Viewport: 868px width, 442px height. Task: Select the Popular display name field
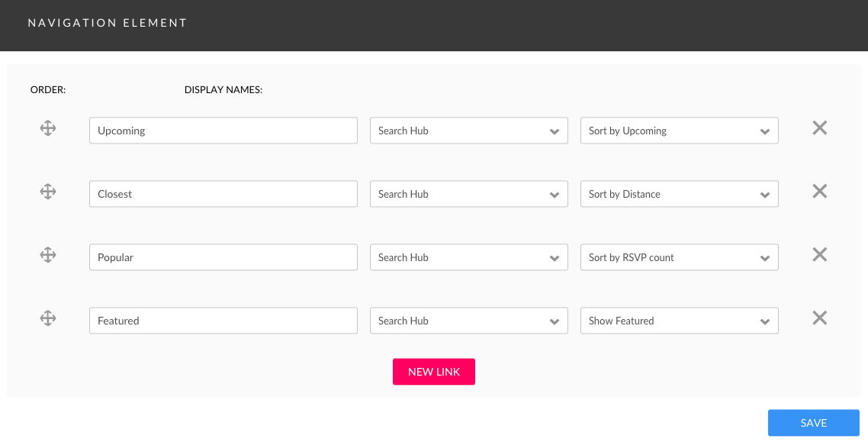[x=223, y=257]
